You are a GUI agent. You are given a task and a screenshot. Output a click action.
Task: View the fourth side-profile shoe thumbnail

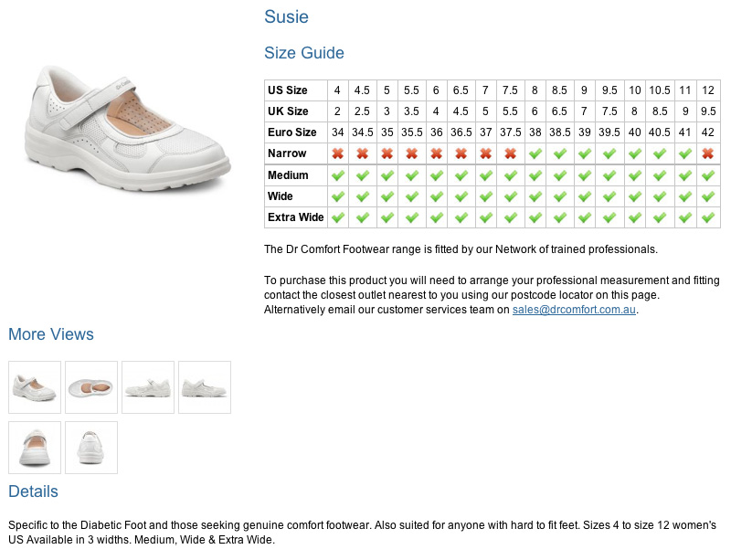point(205,387)
